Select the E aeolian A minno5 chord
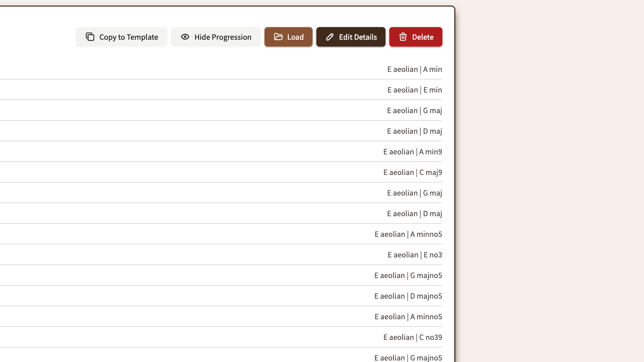This screenshot has width=644, height=362. click(x=408, y=234)
